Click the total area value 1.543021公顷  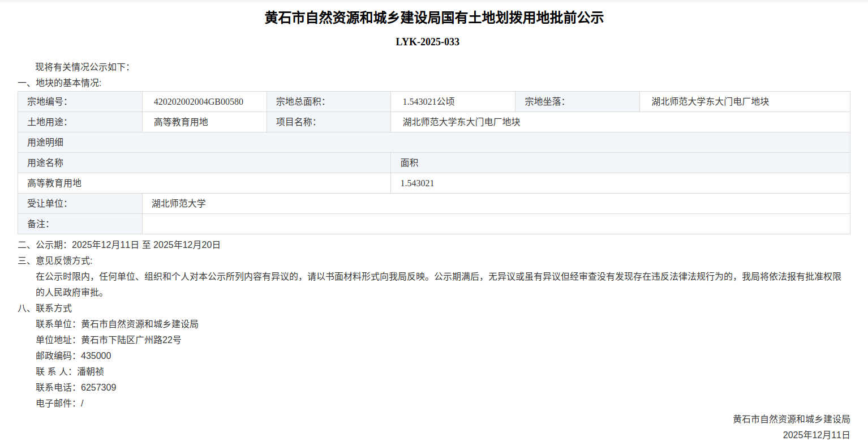pos(428,102)
